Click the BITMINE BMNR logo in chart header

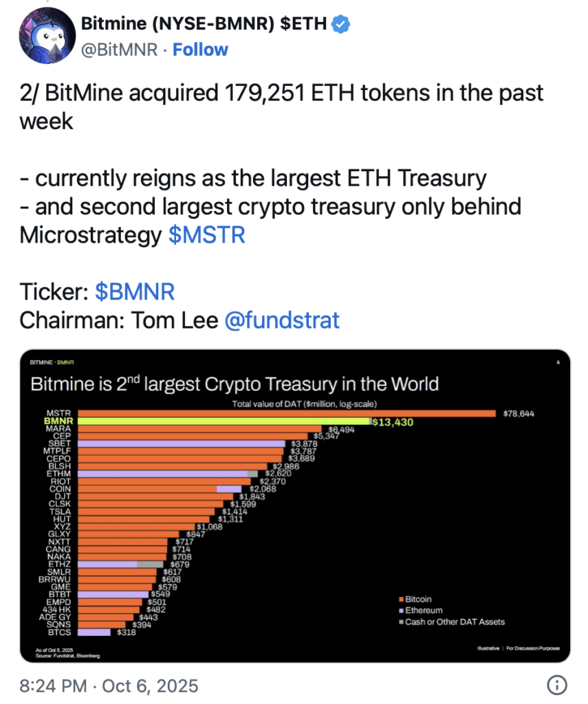pos(52,362)
